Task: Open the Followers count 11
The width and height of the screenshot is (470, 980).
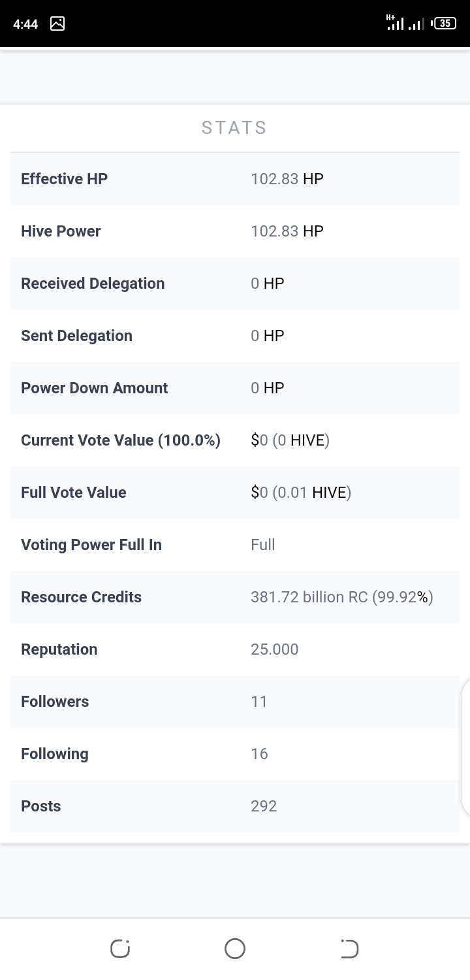Action: [259, 702]
